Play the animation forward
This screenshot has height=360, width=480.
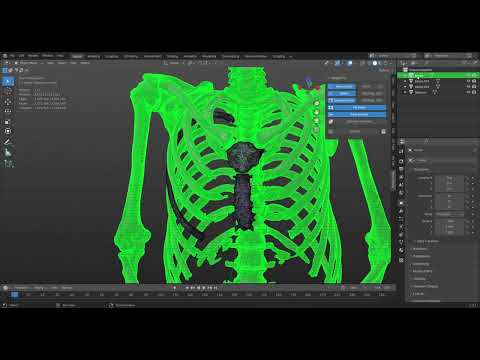point(204,288)
